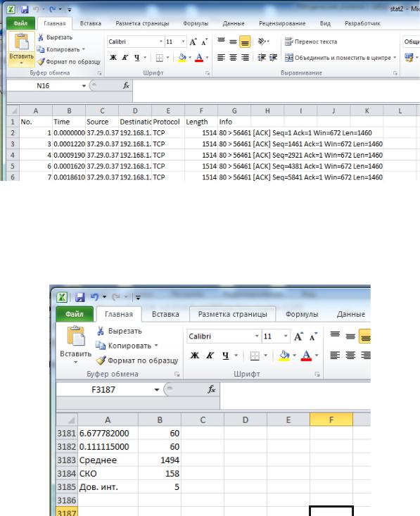Expand the N16 name box dropdown
The height and width of the screenshot is (516, 420).
[x=84, y=86]
